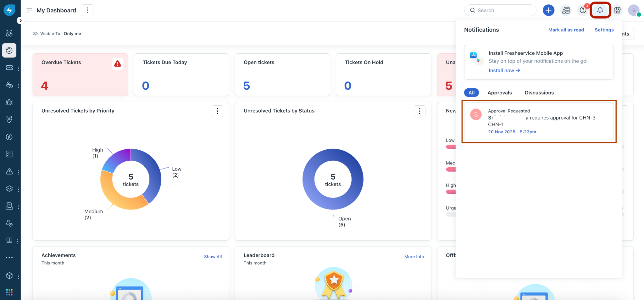Open the My Dashboard kebab options menu
The image size is (644, 300).
point(88,10)
